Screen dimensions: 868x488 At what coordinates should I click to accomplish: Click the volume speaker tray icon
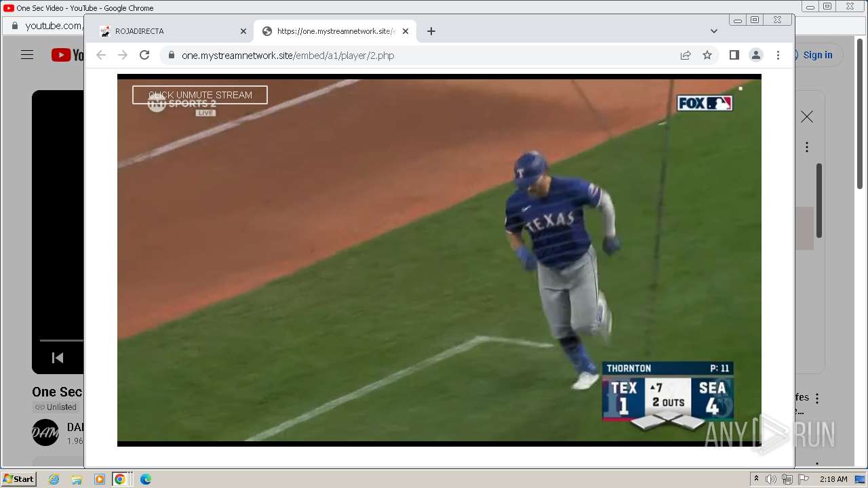771,479
